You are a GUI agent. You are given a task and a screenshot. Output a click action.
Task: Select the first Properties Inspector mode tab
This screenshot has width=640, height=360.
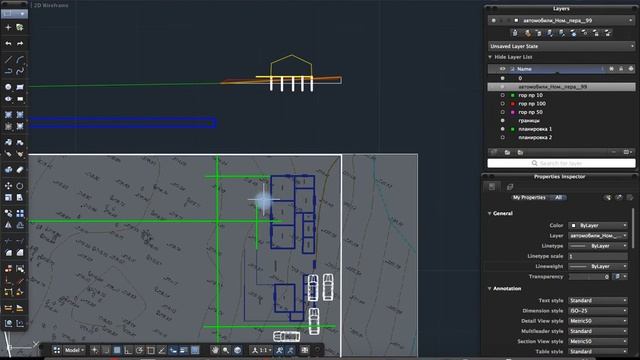(x=492, y=187)
